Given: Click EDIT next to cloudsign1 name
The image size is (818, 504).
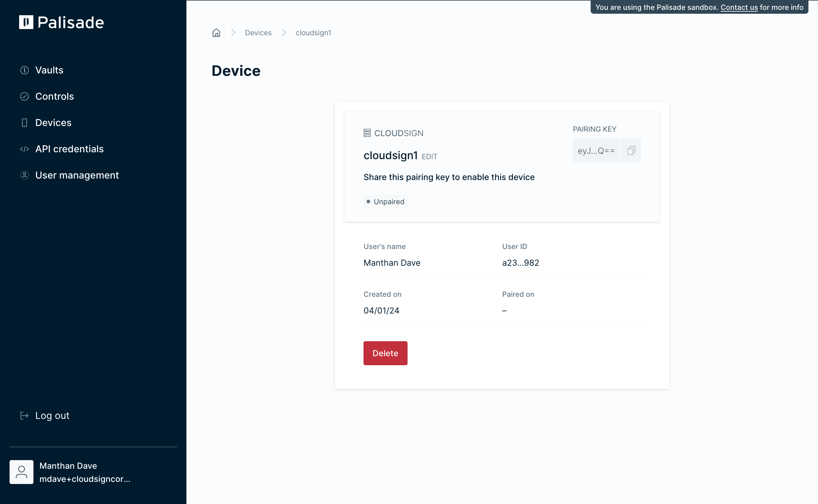Looking at the screenshot, I should pos(429,157).
